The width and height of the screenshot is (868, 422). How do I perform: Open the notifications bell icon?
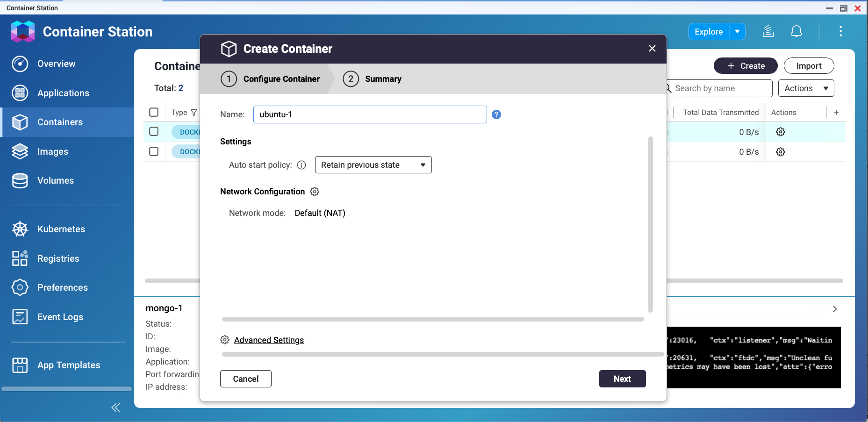(x=796, y=31)
